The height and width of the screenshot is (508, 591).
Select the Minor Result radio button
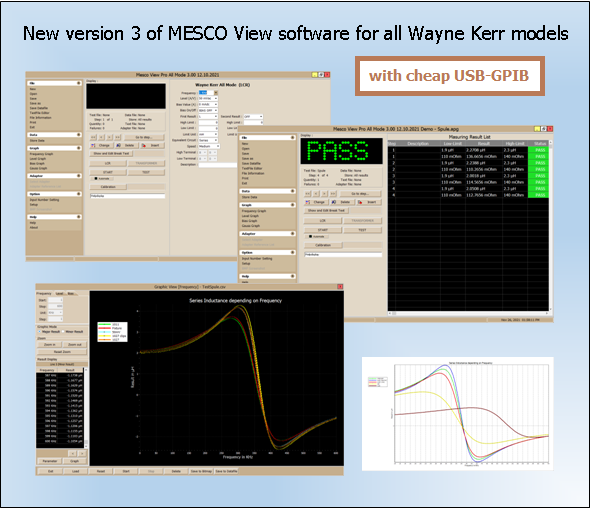tap(63, 332)
